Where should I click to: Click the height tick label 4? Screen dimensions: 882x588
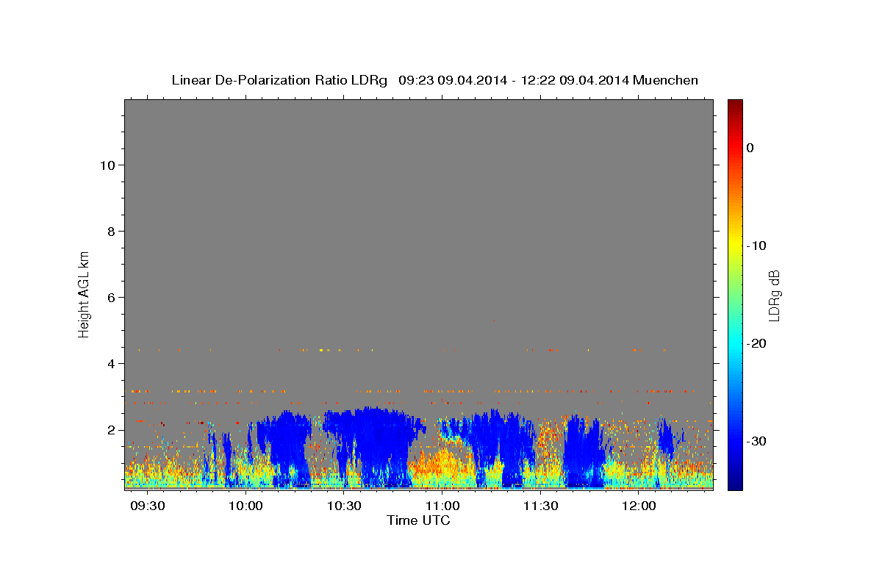111,364
